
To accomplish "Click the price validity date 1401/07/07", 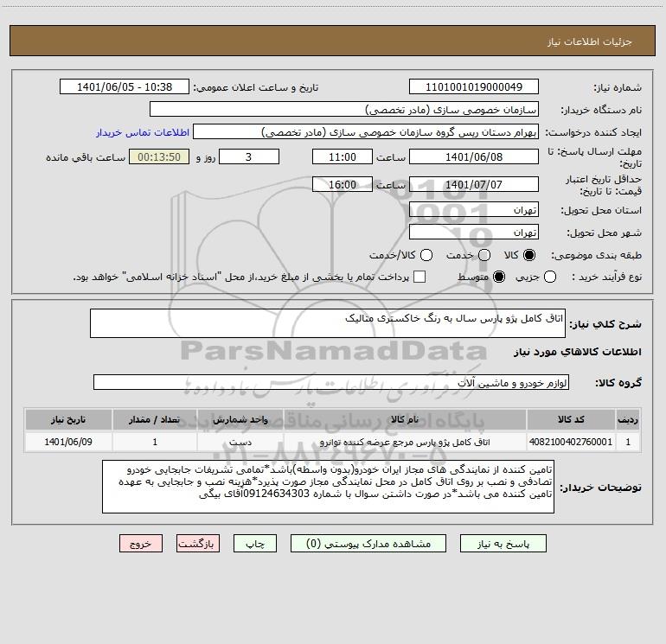I will (x=474, y=185).
